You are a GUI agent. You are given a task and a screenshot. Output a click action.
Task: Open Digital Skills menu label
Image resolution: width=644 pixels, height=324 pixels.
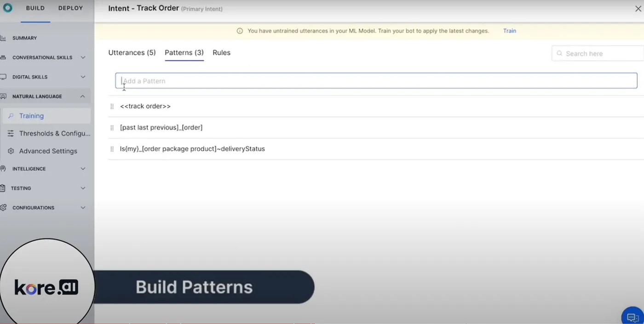click(x=30, y=77)
